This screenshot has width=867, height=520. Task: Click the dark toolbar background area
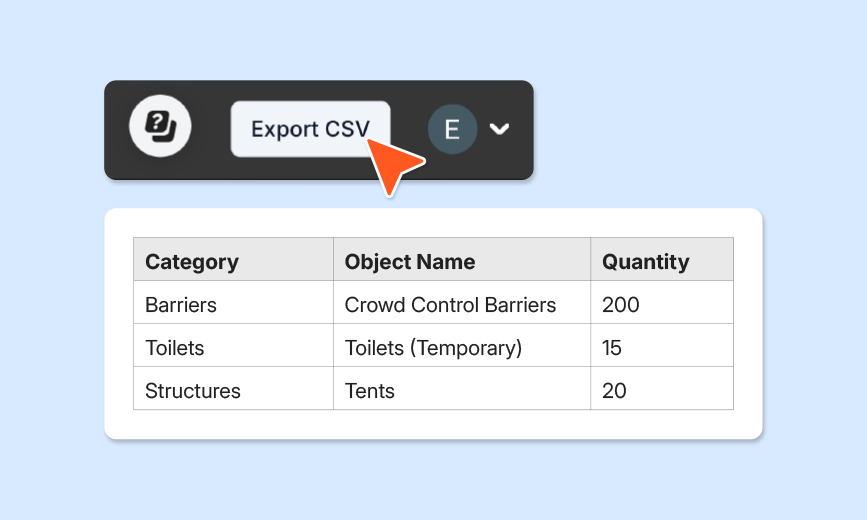pos(211,169)
